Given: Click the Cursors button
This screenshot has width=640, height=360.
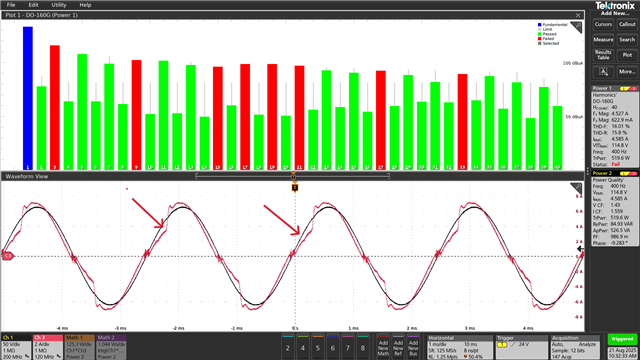Looking at the screenshot, I should coord(603,24).
